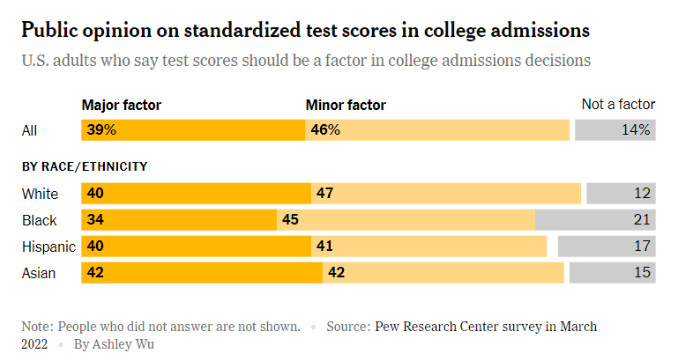Click the Minor factor legend label

click(346, 105)
